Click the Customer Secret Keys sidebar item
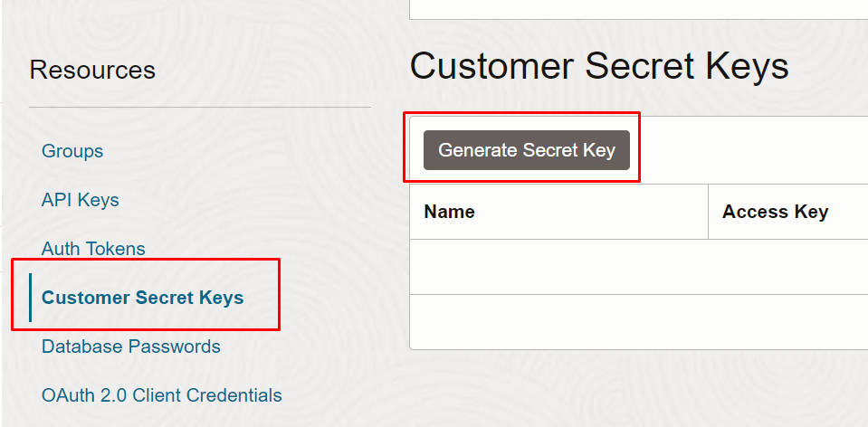Image resolution: width=868 pixels, height=427 pixels. (x=142, y=298)
